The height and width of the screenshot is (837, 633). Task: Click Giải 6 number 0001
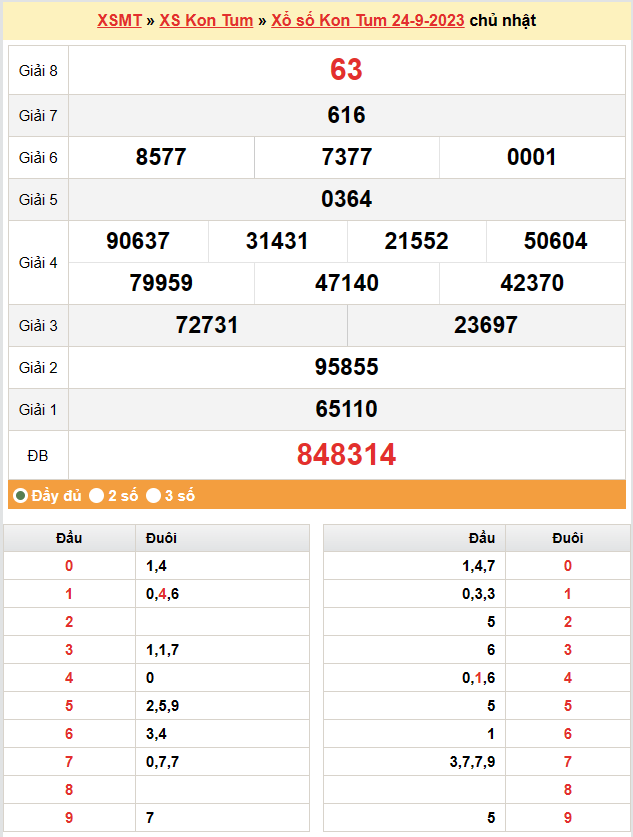[532, 157]
